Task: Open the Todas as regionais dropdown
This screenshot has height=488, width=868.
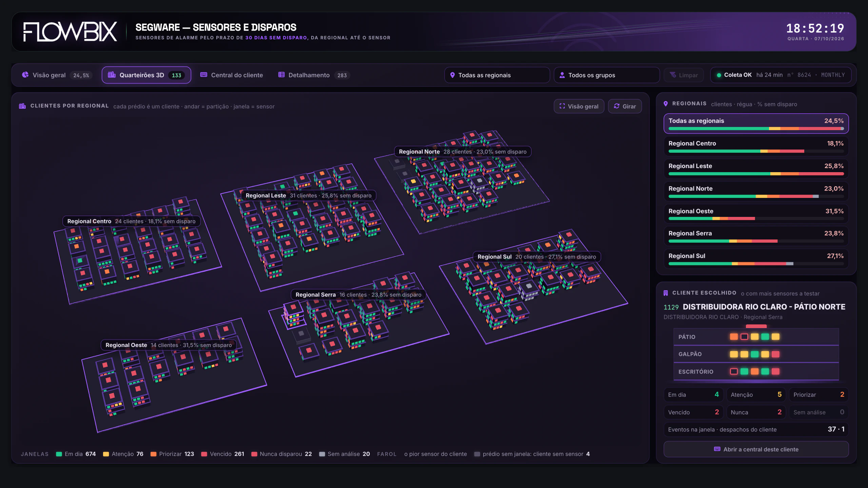Action: tap(497, 75)
